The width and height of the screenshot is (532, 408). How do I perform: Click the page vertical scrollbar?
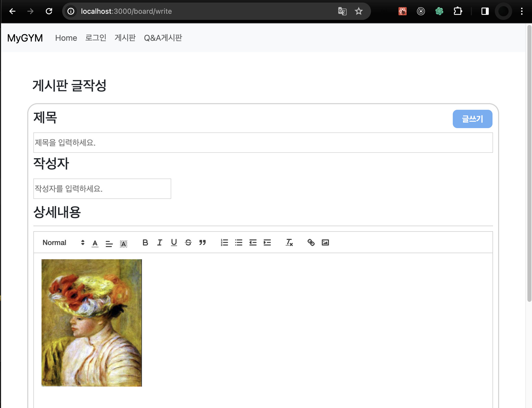(x=529, y=163)
